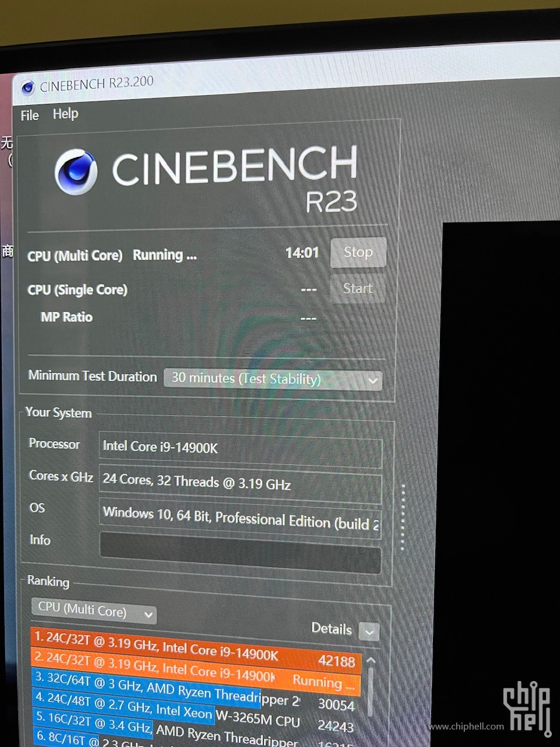The height and width of the screenshot is (747, 560).
Task: Click the empty Info field
Action: point(240,552)
